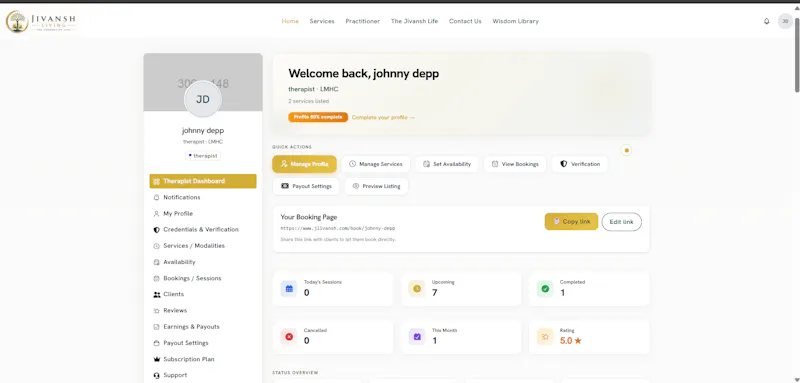
Task: Open Subscription Plan in sidebar
Action: pos(203,360)
